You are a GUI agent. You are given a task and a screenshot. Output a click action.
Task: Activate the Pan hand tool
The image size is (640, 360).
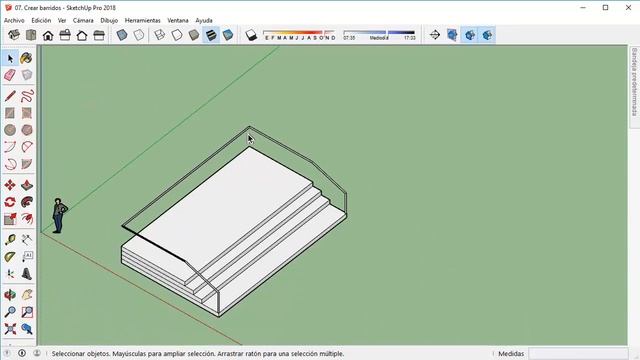coord(27,295)
